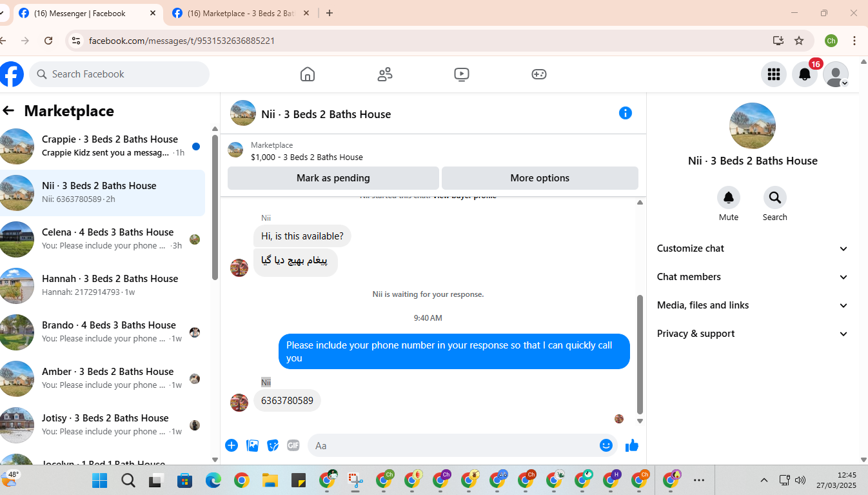Open the volume control in system tray
Screen dimensions: 868x495
pos(800,480)
